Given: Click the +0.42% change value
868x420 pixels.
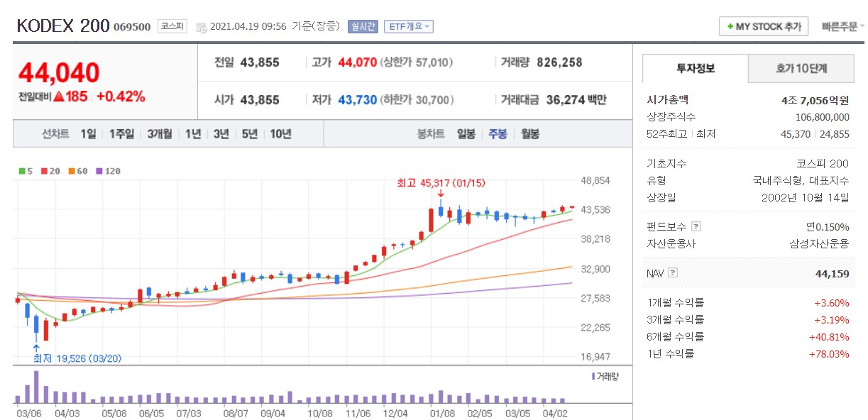Looking at the screenshot, I should pos(121,96).
